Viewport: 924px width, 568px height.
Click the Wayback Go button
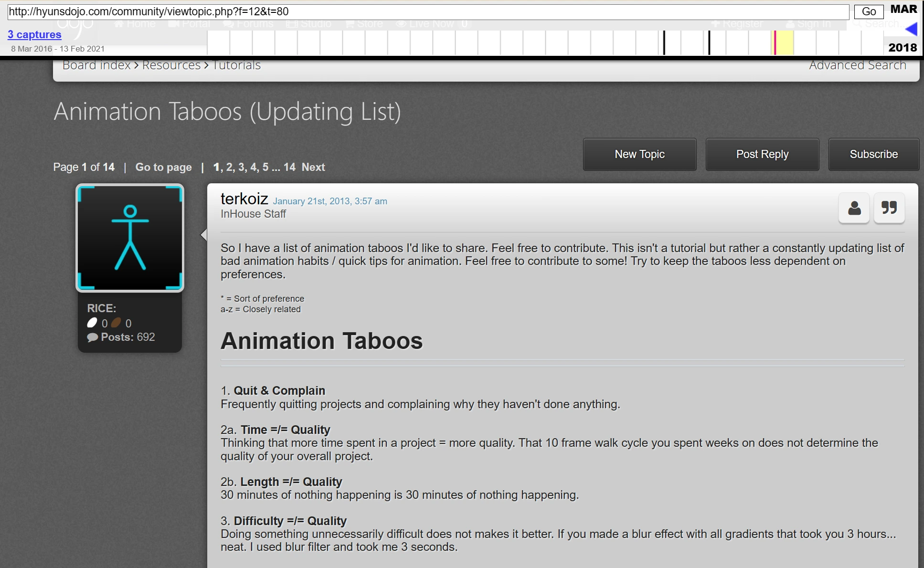[x=869, y=11]
